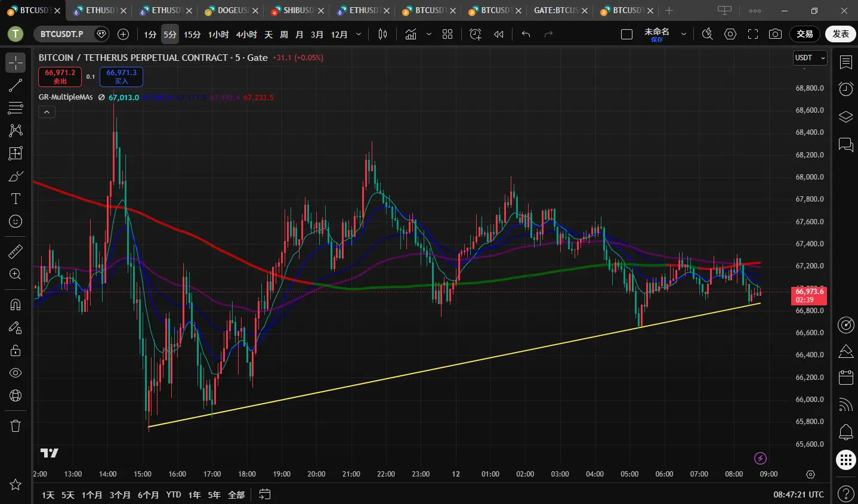Open the go-to-date calendar icon

[x=265, y=494]
